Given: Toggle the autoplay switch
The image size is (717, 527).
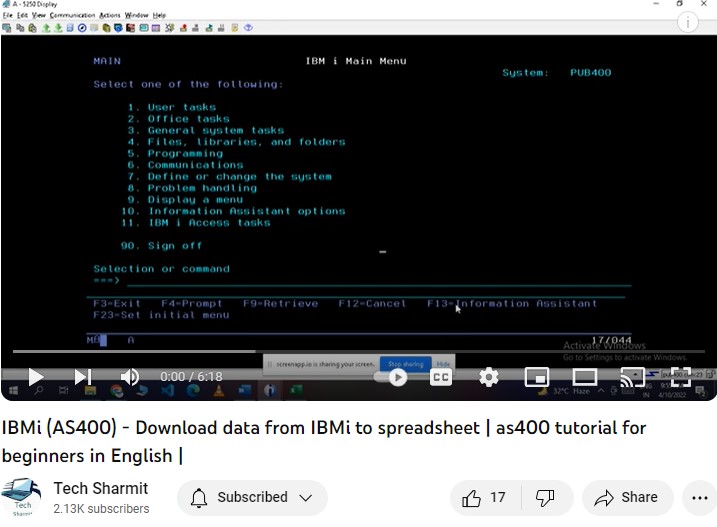Looking at the screenshot, I should (391, 377).
